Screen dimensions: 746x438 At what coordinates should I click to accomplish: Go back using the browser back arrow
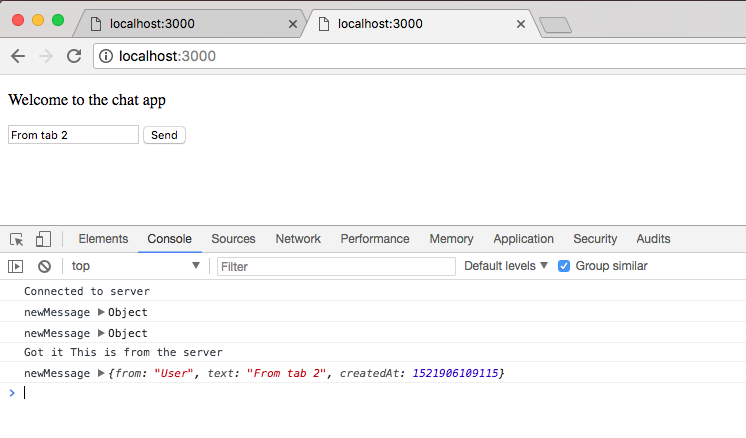coord(18,56)
